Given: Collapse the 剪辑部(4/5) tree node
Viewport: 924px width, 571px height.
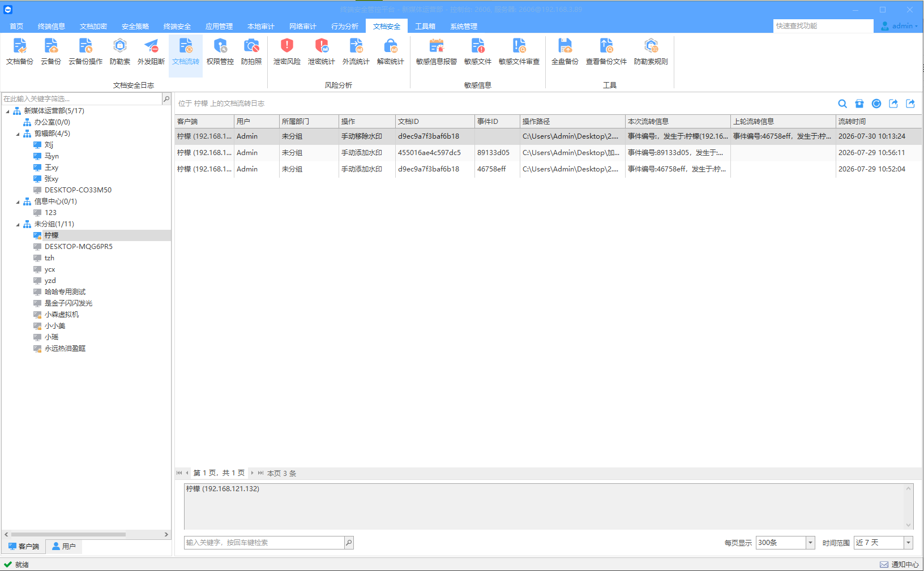Looking at the screenshot, I should point(18,134).
